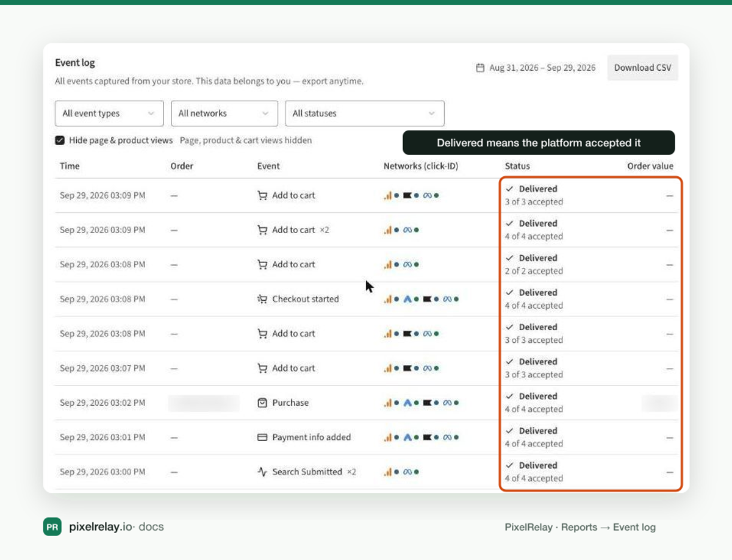Screen dimensions: 732x560
Task: Click the Meta icon in Add to cart ×2 row
Action: [x=408, y=231]
